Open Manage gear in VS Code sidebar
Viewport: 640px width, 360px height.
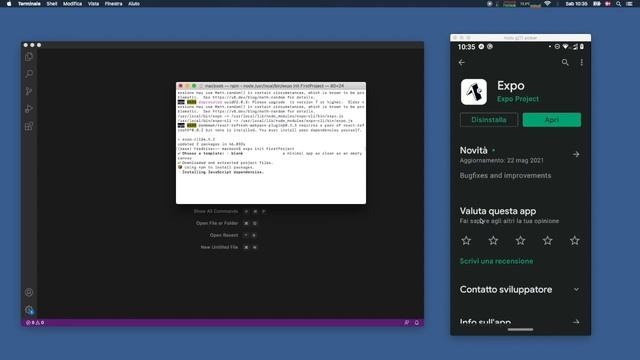[x=29, y=310]
